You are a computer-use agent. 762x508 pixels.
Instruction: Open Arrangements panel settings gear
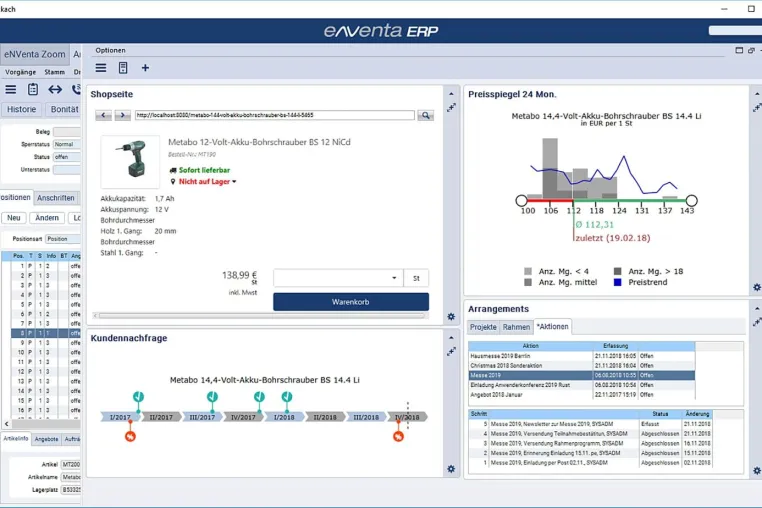click(757, 471)
